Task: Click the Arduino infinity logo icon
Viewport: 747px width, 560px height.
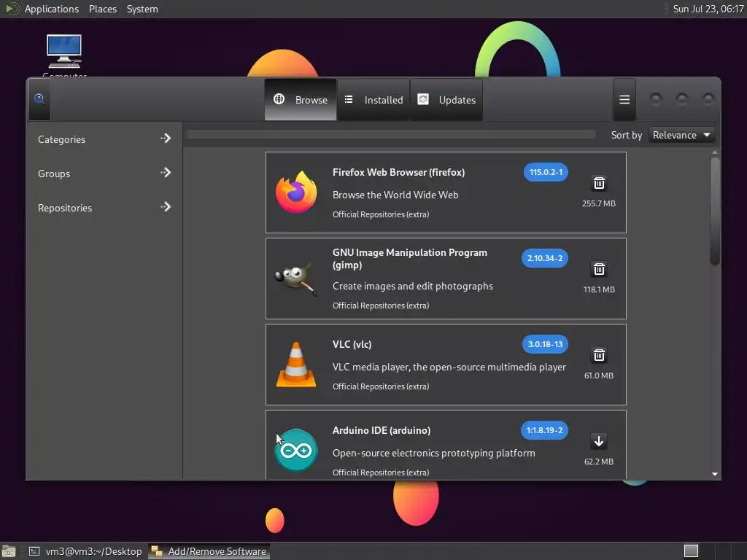Action: pyautogui.click(x=296, y=450)
